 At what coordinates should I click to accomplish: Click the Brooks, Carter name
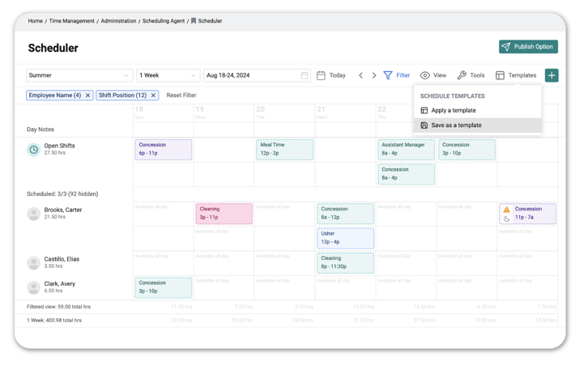point(63,210)
